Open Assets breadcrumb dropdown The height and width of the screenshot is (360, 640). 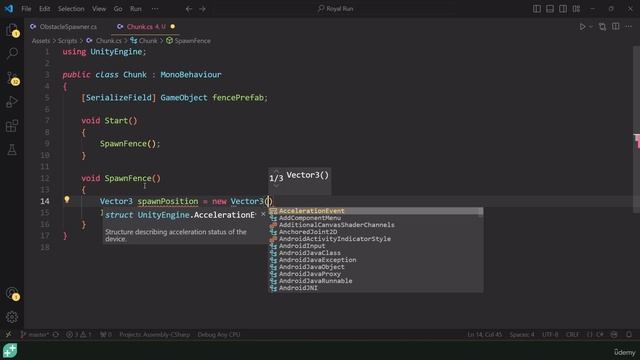[x=40, y=41]
